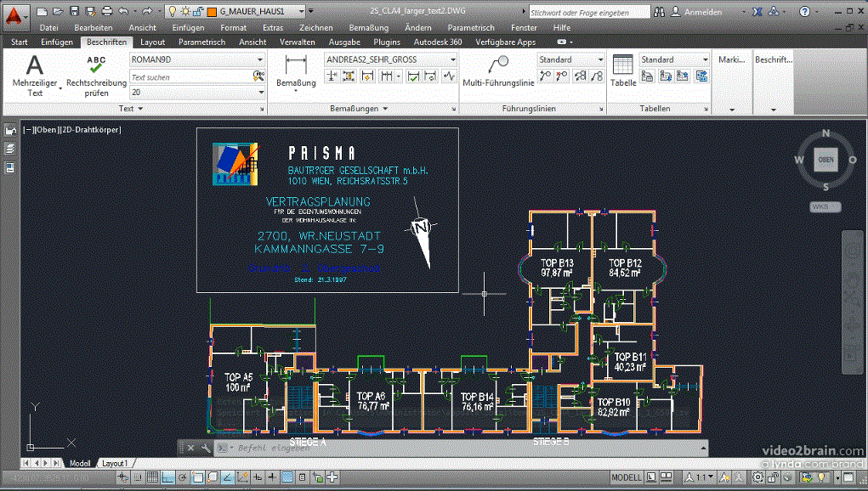Undo the last action with the arrow icon
This screenshot has width=868, height=491.
124,11
